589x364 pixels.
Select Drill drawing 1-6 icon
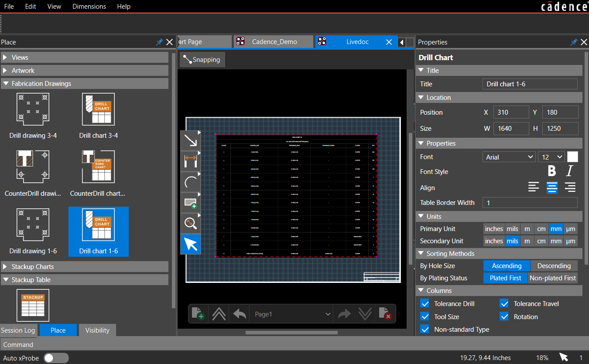(x=33, y=225)
